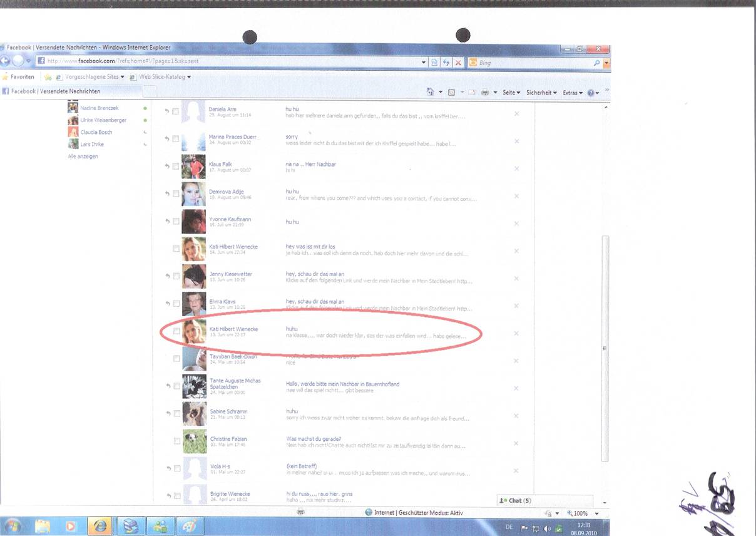756x536 pixels.
Task: Open the 'Was machst du gerade?' message
Action: (314, 439)
